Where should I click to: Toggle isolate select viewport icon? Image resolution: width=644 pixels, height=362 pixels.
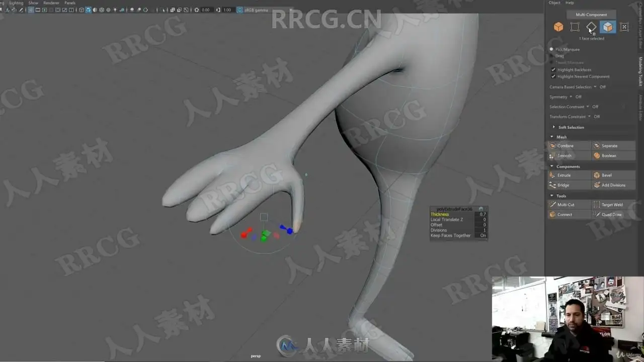click(x=163, y=10)
